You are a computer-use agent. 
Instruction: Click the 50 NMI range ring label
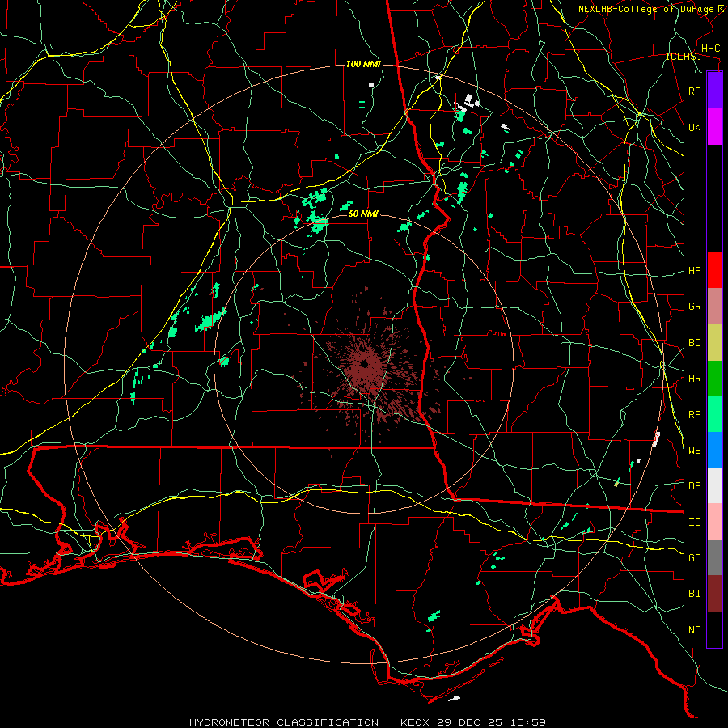(363, 214)
